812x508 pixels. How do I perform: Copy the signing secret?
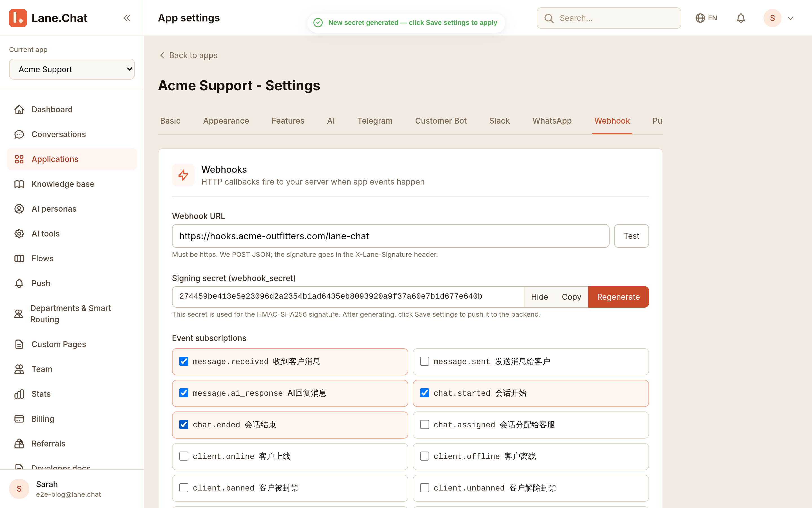coord(571,297)
